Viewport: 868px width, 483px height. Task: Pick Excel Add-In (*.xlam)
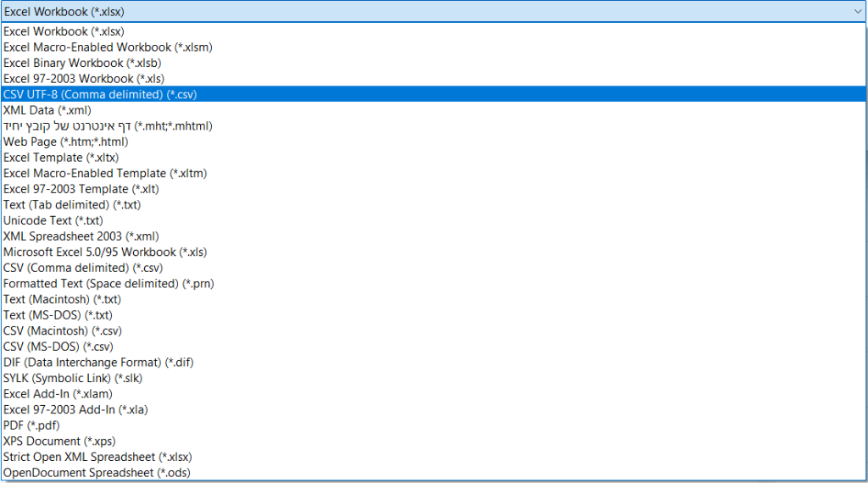[58, 394]
